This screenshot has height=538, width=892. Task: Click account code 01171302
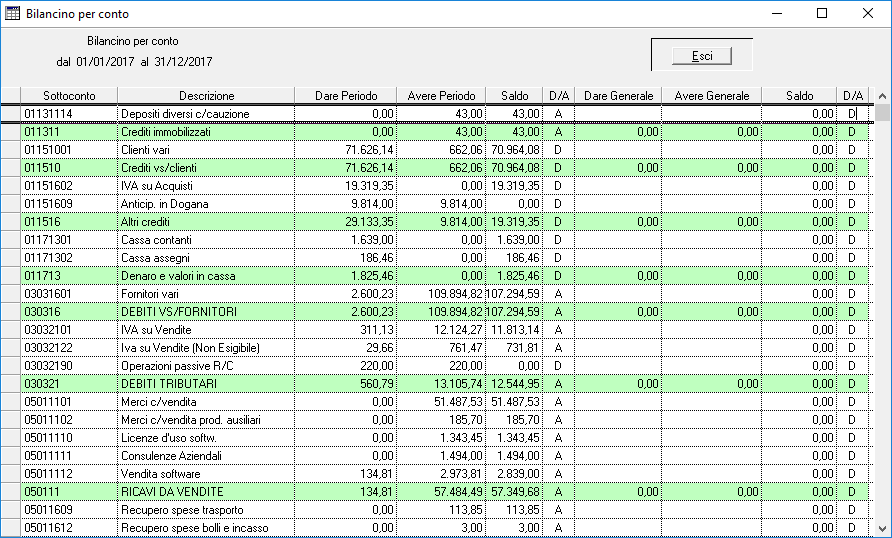click(48, 258)
